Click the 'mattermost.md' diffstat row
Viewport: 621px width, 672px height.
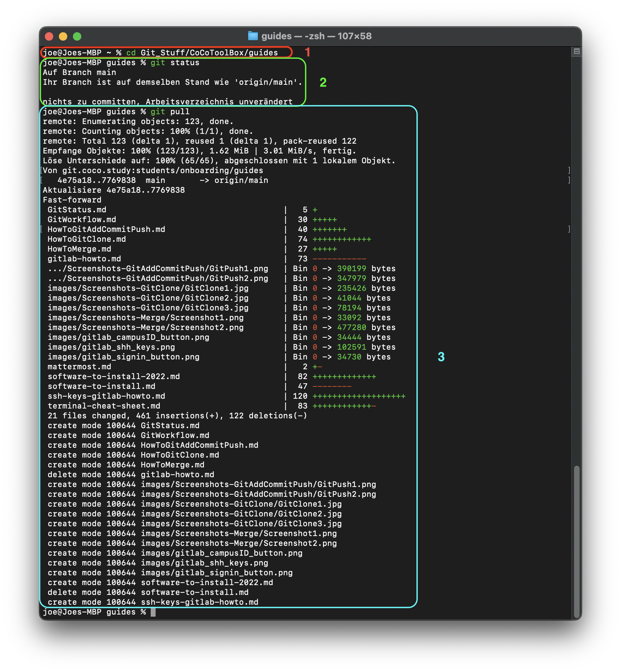[x=185, y=366]
